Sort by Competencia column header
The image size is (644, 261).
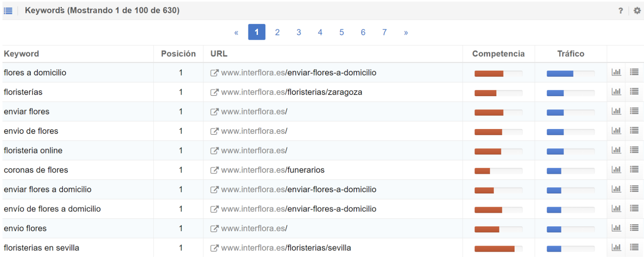click(498, 54)
